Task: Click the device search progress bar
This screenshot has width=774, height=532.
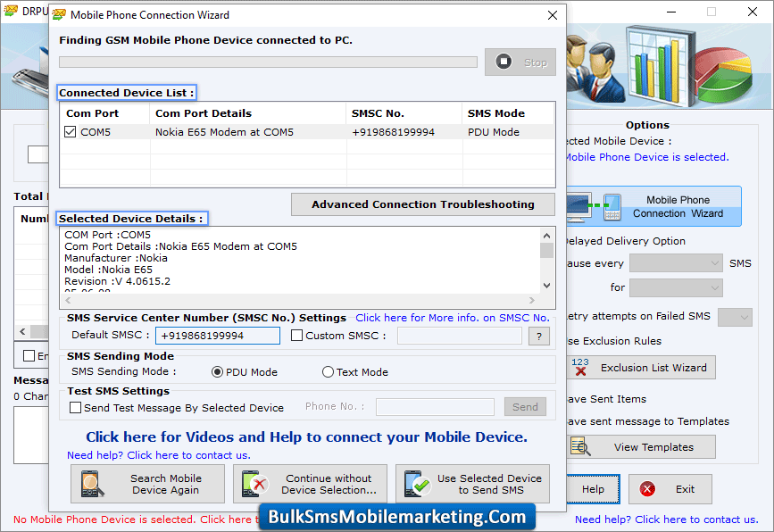Action: pos(268,62)
